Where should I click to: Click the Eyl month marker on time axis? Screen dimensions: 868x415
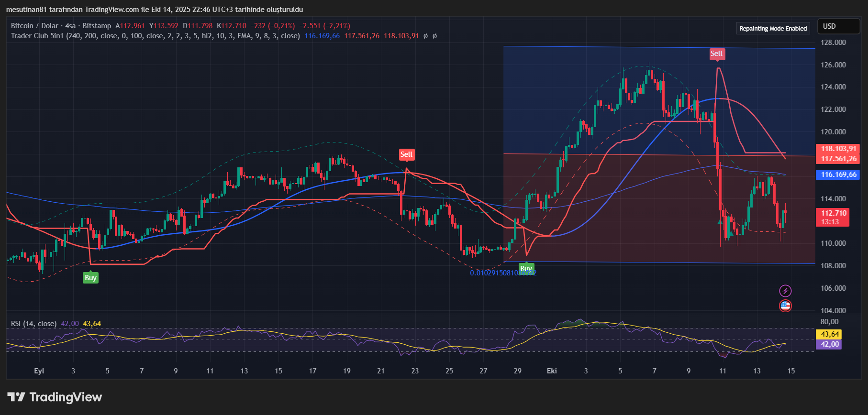coord(39,371)
